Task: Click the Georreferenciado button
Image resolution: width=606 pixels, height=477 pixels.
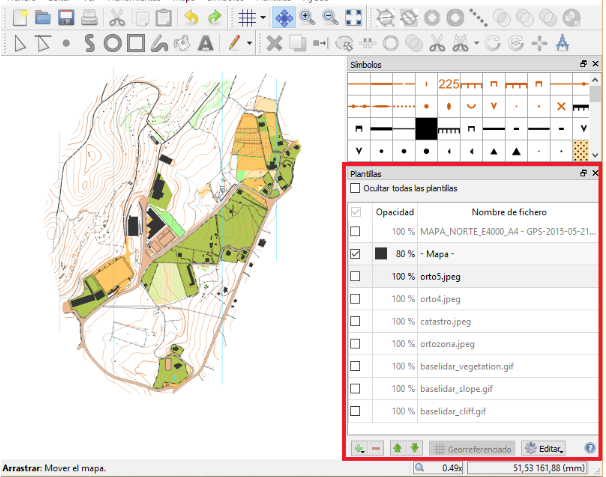Action: pyautogui.click(x=471, y=449)
